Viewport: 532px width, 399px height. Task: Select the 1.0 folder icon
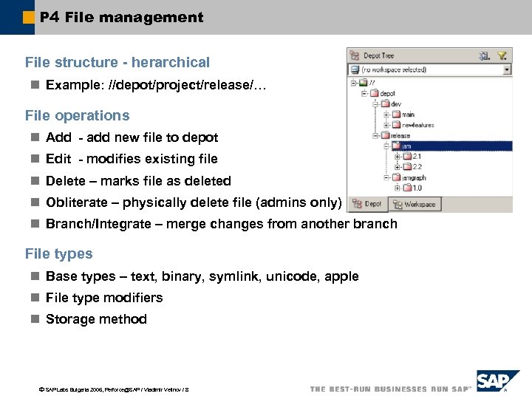pyautogui.click(x=407, y=188)
